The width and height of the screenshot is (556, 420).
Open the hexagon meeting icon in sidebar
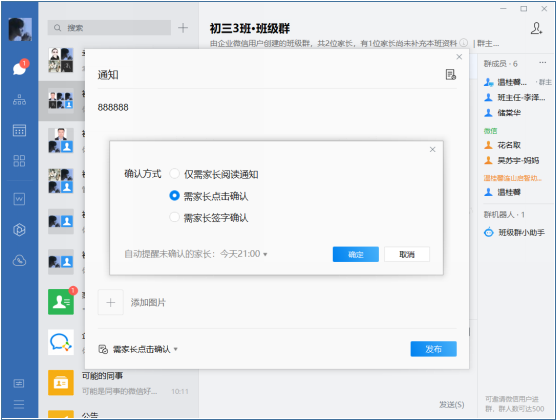pyautogui.click(x=19, y=230)
